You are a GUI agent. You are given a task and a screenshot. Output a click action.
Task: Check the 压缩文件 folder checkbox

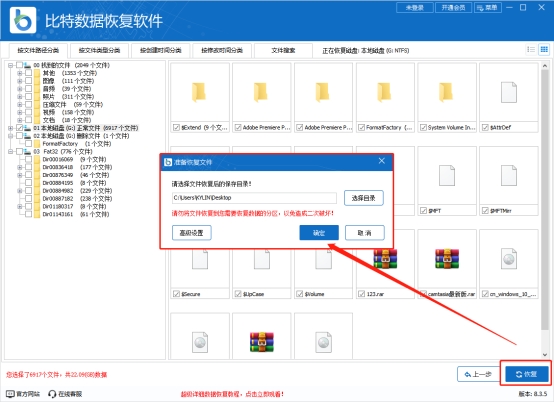click(29, 105)
